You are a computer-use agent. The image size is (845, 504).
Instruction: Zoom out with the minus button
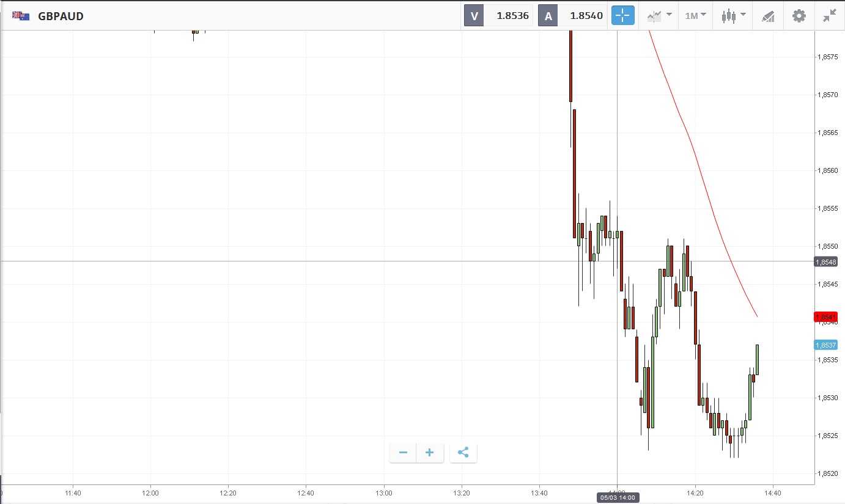(403, 453)
